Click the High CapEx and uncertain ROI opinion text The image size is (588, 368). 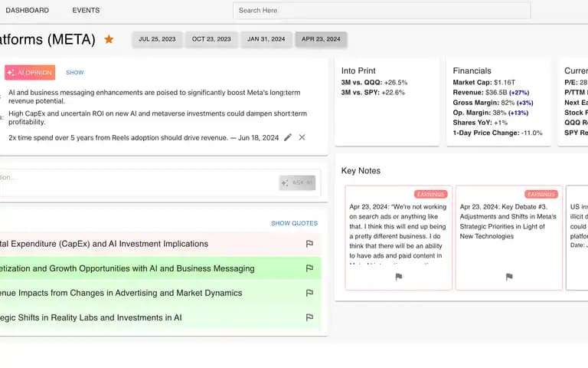click(158, 117)
